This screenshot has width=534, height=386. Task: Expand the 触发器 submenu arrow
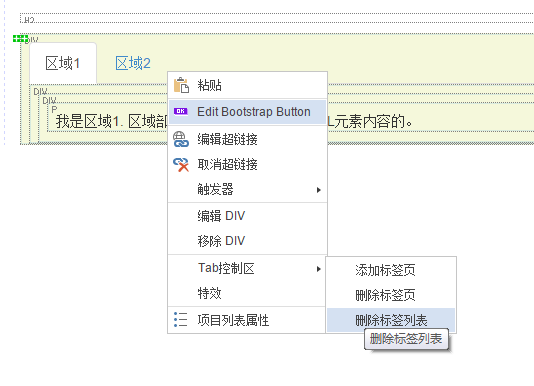[319, 190]
